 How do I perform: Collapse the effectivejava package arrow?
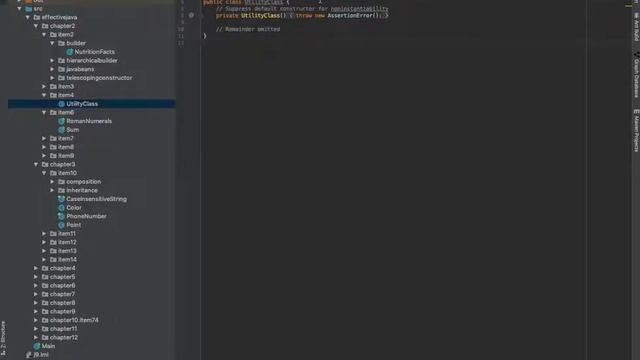point(27,17)
